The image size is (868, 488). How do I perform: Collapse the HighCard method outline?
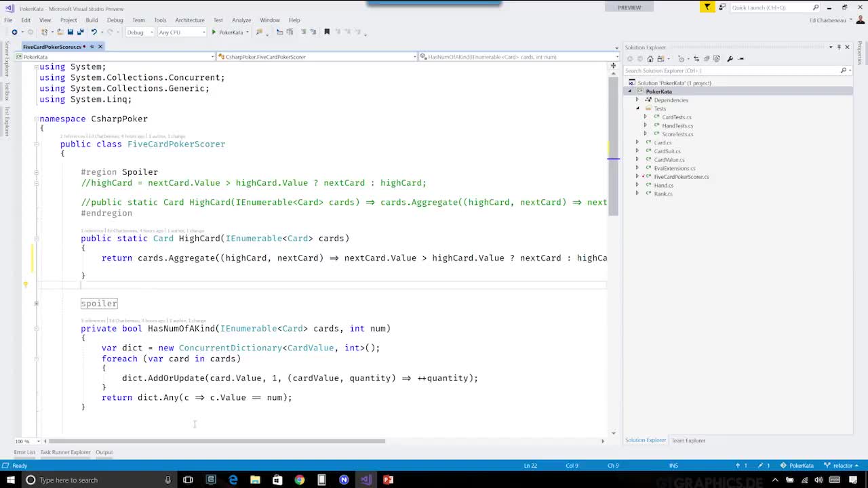click(37, 239)
